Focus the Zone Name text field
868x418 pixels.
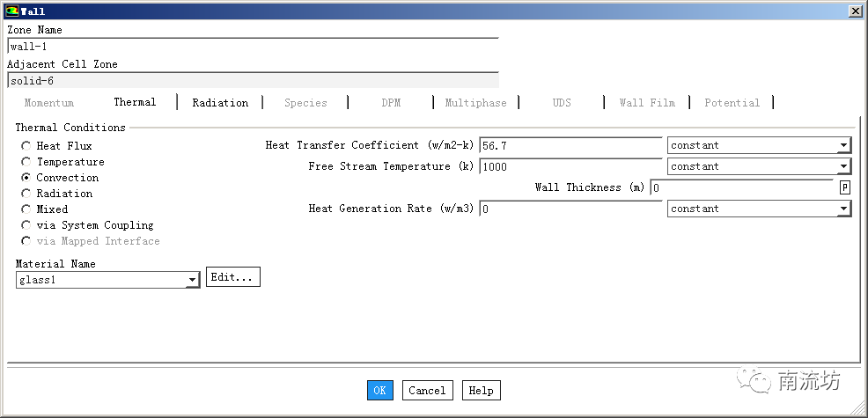(253, 47)
